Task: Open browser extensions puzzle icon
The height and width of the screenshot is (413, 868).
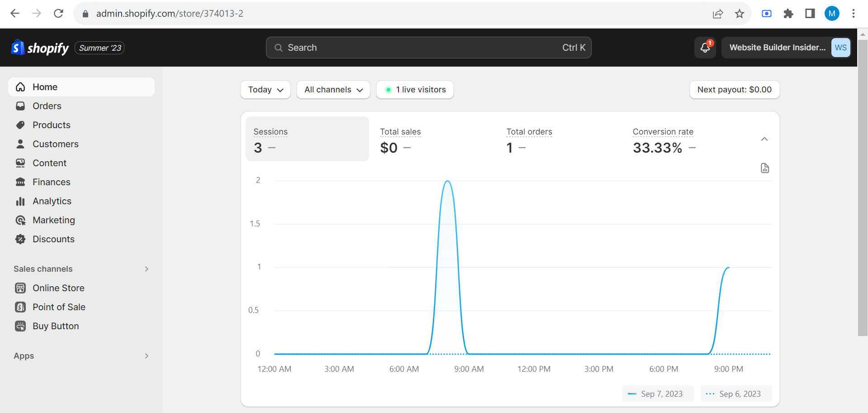Action: [788, 14]
